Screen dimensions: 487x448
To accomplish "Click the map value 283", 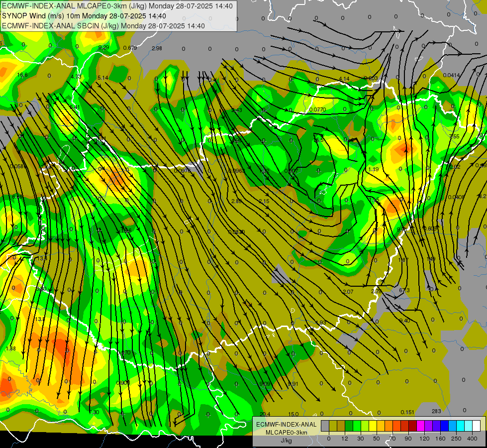I will pyautogui.click(x=436, y=411).
